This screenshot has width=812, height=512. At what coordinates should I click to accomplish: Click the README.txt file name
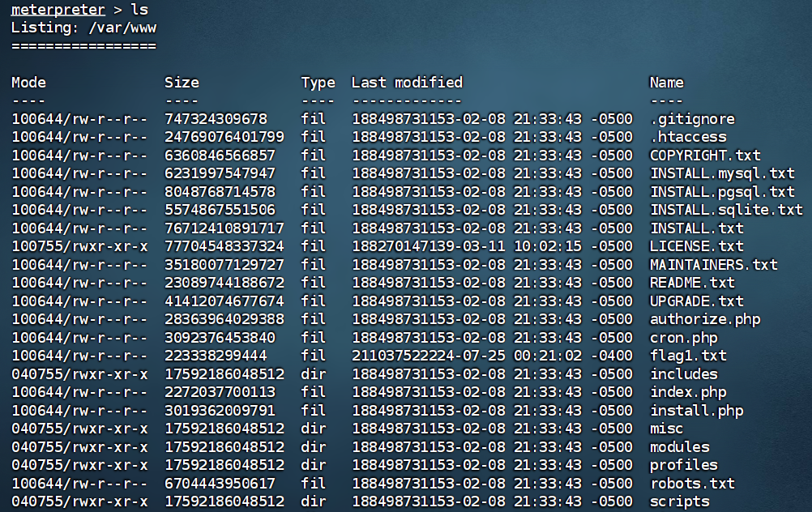[692, 283]
